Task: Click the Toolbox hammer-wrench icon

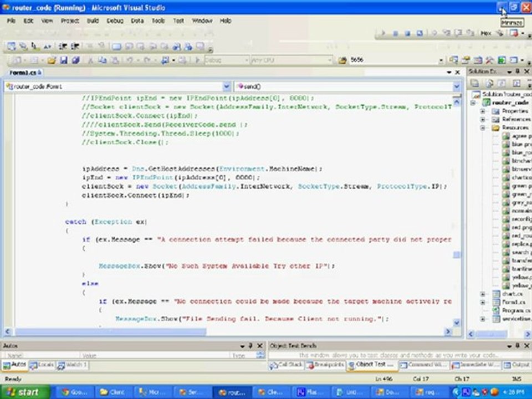Action: coord(489,60)
